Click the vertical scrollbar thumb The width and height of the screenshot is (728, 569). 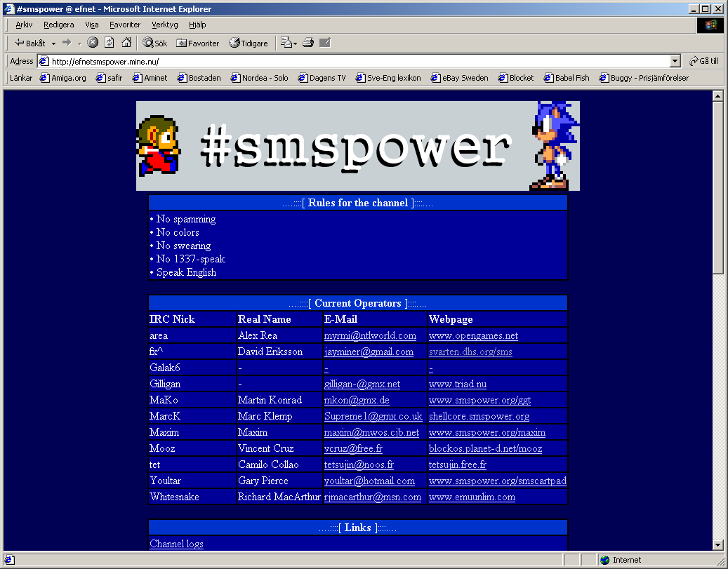point(717,188)
